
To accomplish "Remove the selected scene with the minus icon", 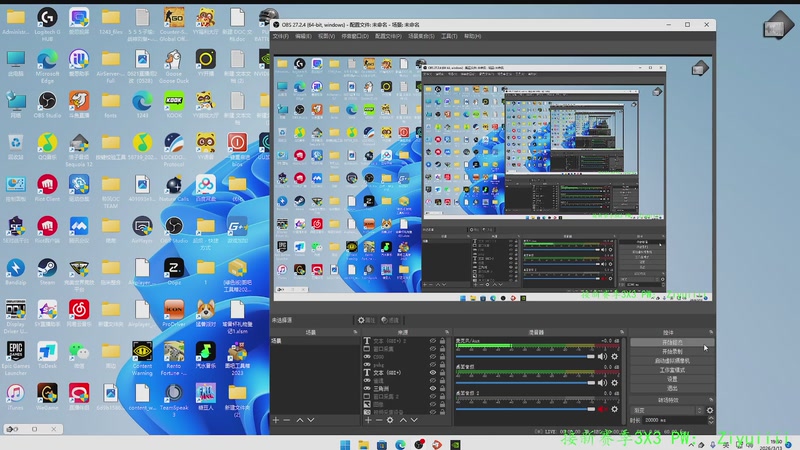I will coord(287,420).
